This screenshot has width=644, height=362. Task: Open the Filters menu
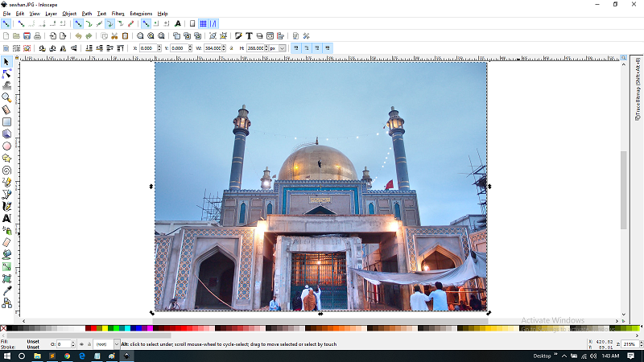point(118,14)
